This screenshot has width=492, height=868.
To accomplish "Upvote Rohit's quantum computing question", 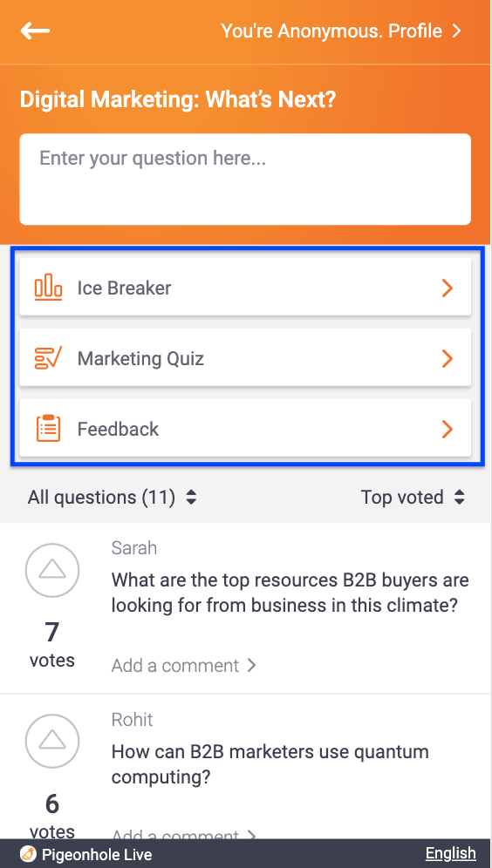I will (x=52, y=741).
